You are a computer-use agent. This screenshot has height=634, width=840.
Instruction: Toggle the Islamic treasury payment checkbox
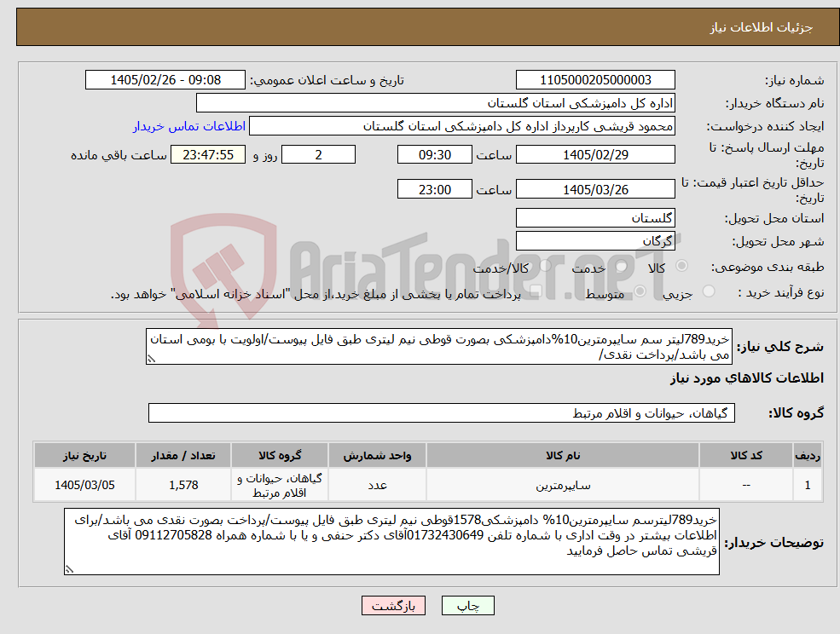536,291
